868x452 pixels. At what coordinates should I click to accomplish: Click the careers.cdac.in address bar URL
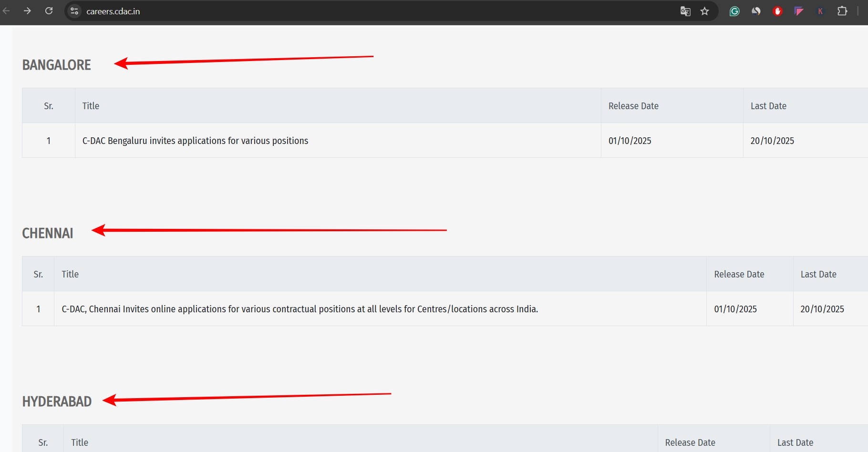point(113,11)
